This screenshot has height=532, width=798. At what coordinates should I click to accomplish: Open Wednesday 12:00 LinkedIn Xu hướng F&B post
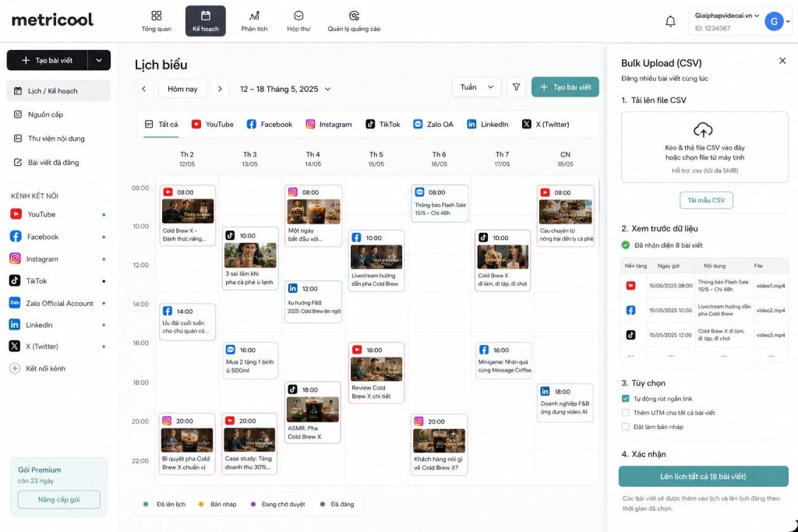(x=313, y=301)
